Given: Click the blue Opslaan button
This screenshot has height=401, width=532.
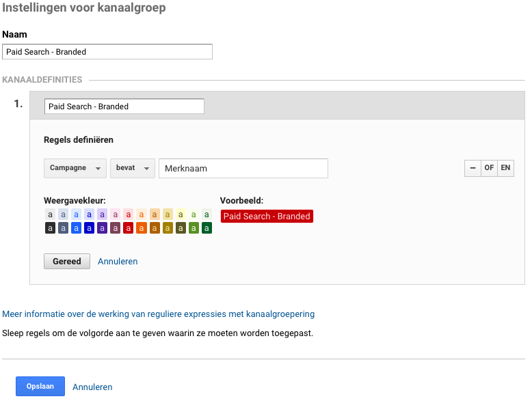Looking at the screenshot, I should pos(40,387).
